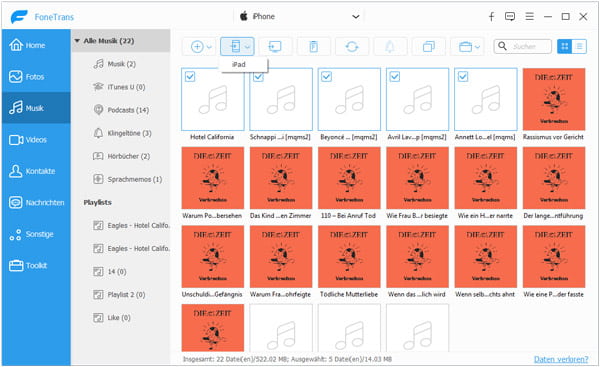
Task: Open Playlist 2 (0)
Action: tap(119, 295)
